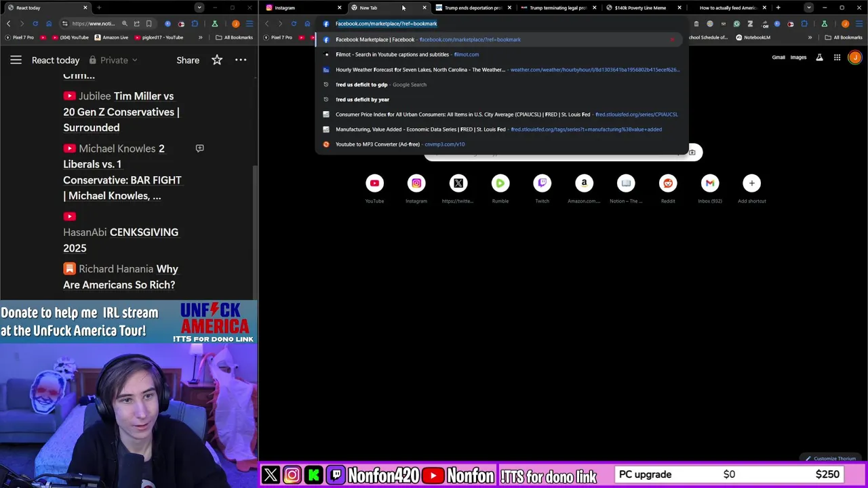Open the Reddit shortcut tile
Image resolution: width=868 pixels, height=488 pixels.
[668, 188]
